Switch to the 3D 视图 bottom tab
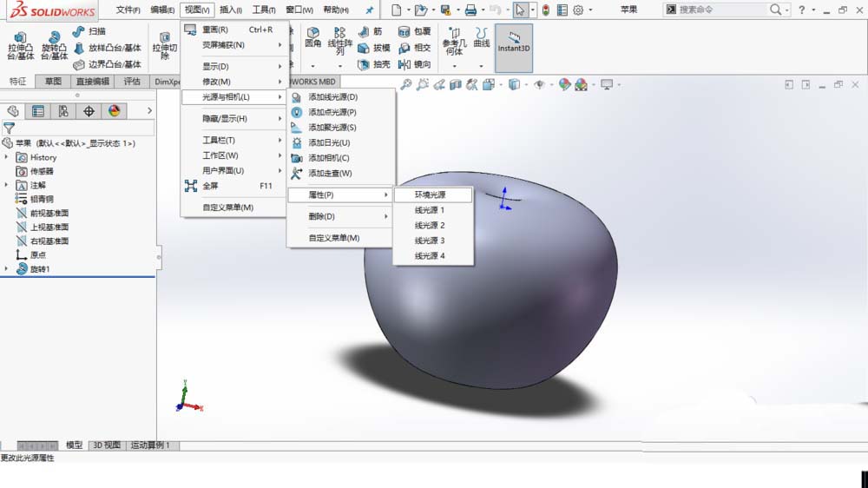Viewport: 868px width, 488px height. pos(106,445)
